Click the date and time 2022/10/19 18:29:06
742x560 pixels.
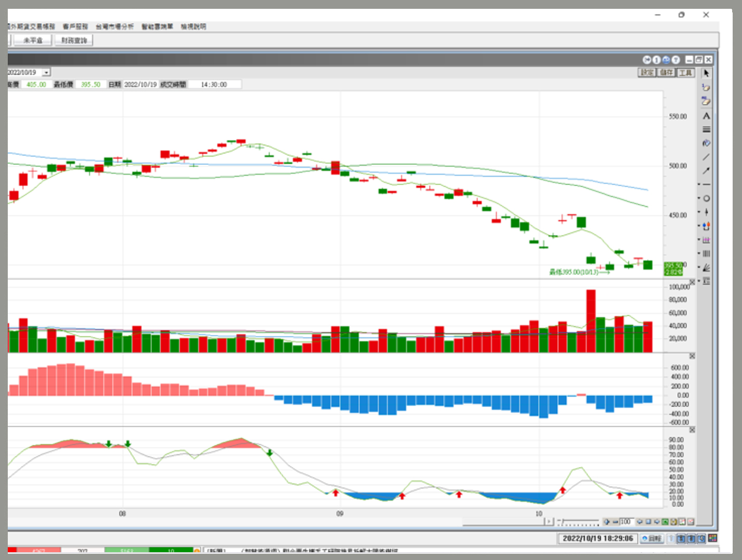(x=598, y=539)
